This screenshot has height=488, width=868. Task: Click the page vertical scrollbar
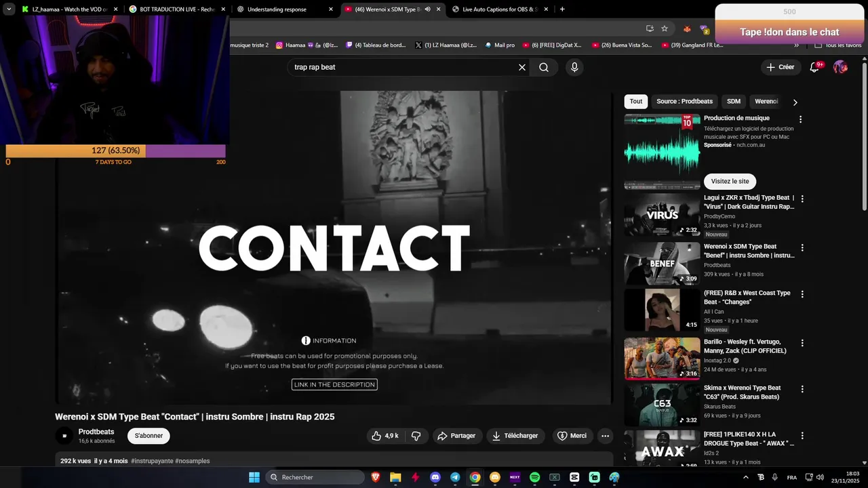point(865,136)
